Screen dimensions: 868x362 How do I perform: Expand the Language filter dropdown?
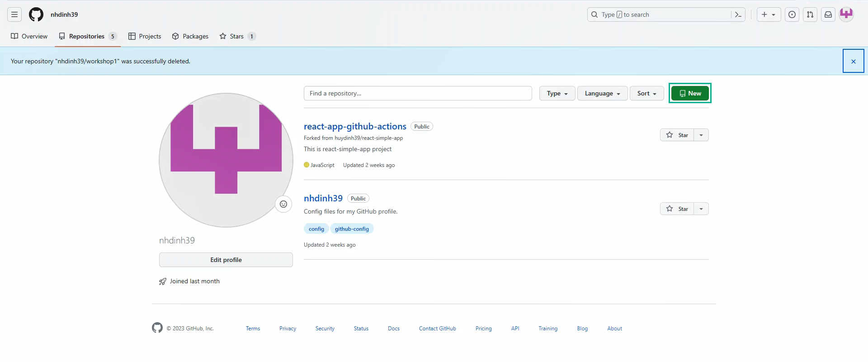[x=602, y=93]
